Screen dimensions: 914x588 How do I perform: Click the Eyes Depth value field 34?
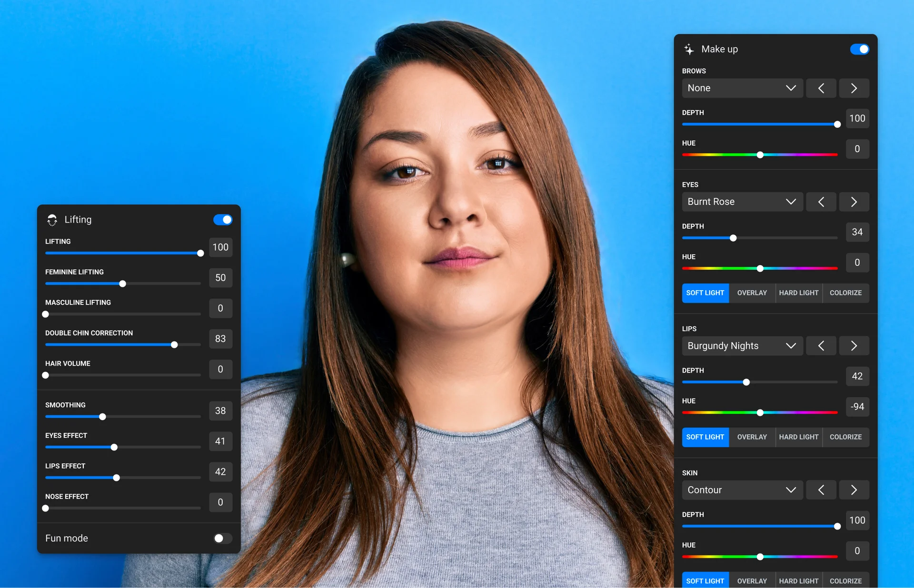[858, 232]
